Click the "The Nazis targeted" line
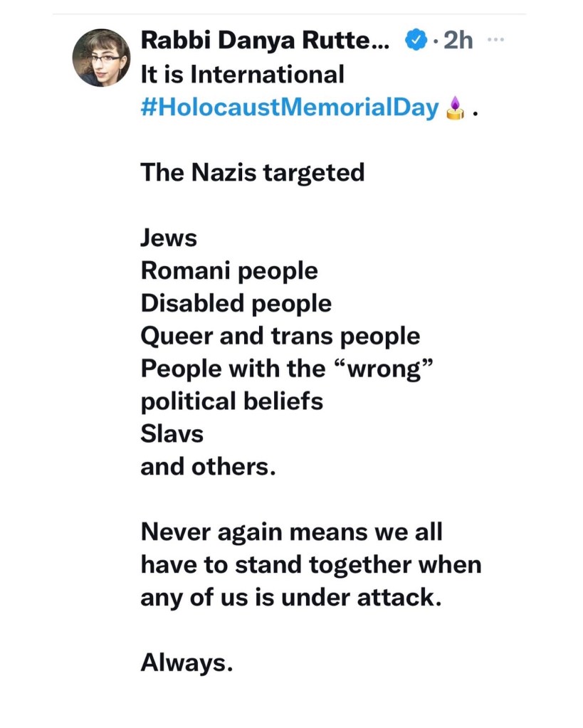Viewport: 583px width, 728px height. point(252,172)
